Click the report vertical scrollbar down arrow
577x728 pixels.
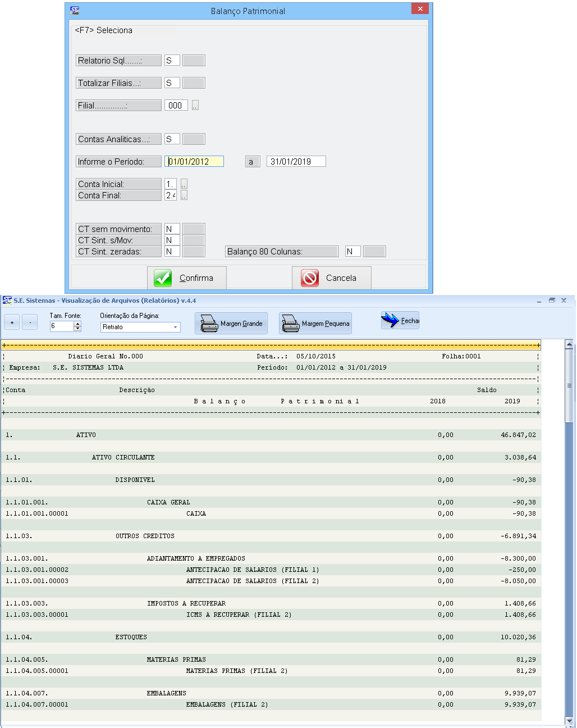coord(569,721)
